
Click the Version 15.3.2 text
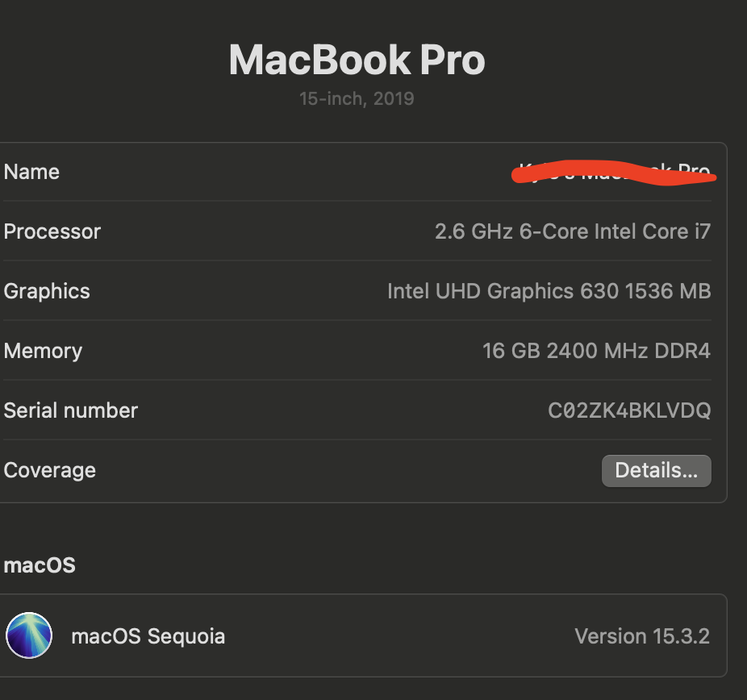pos(641,636)
